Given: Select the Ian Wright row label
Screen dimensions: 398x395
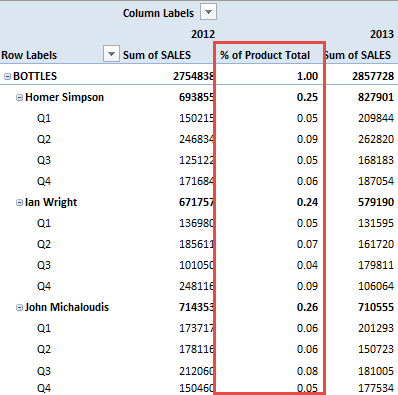Looking at the screenshot, I should (51, 202).
